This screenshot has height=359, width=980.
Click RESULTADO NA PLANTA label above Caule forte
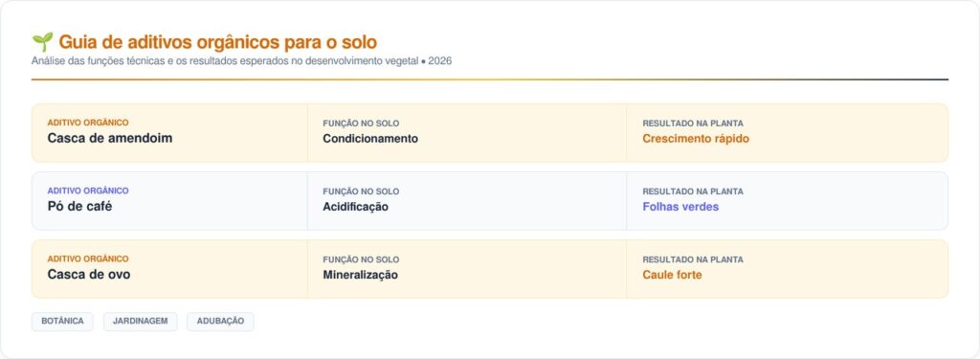tap(693, 259)
